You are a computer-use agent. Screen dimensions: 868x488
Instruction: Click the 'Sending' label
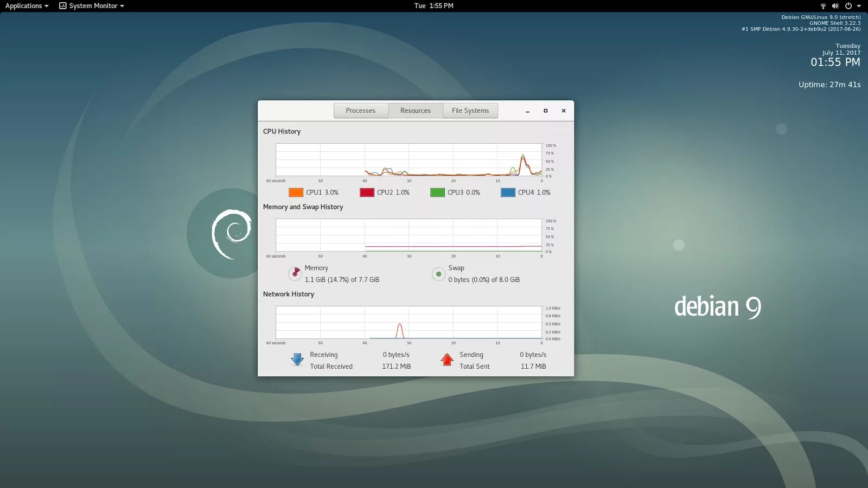pyautogui.click(x=471, y=355)
